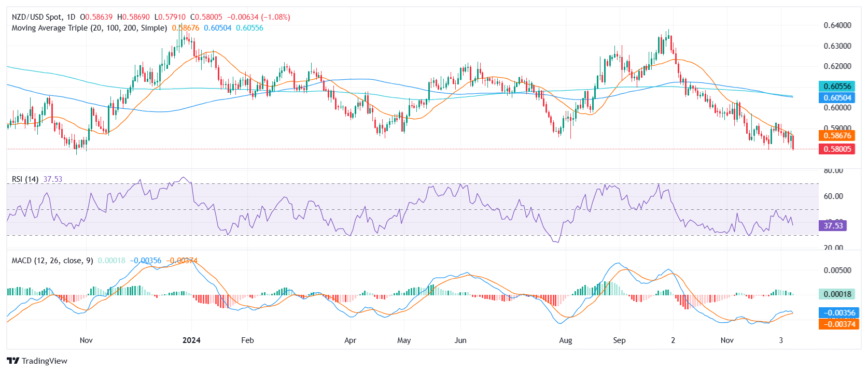Viewport: 868px width, 372px height.
Task: Click the Aug label on time axis
Action: pyautogui.click(x=566, y=340)
